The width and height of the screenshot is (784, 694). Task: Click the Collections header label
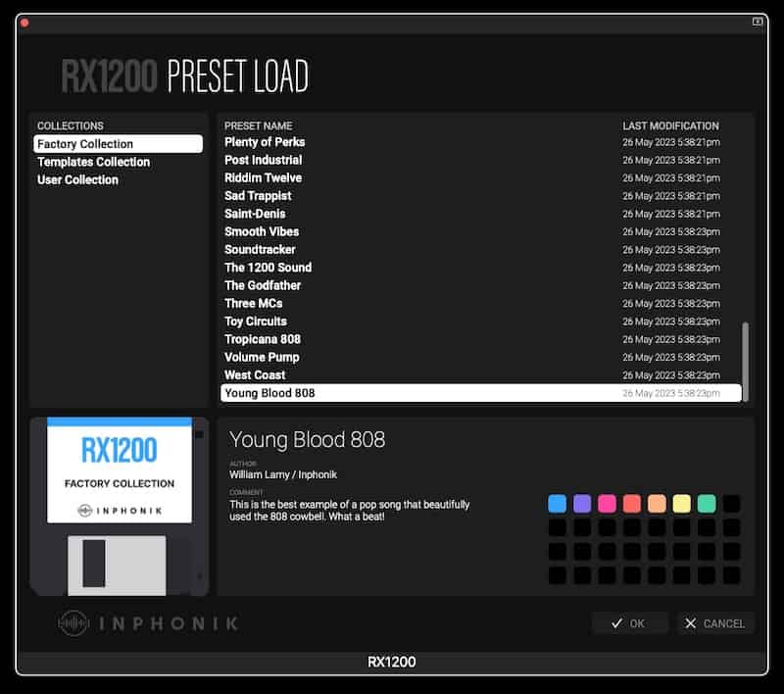point(70,126)
